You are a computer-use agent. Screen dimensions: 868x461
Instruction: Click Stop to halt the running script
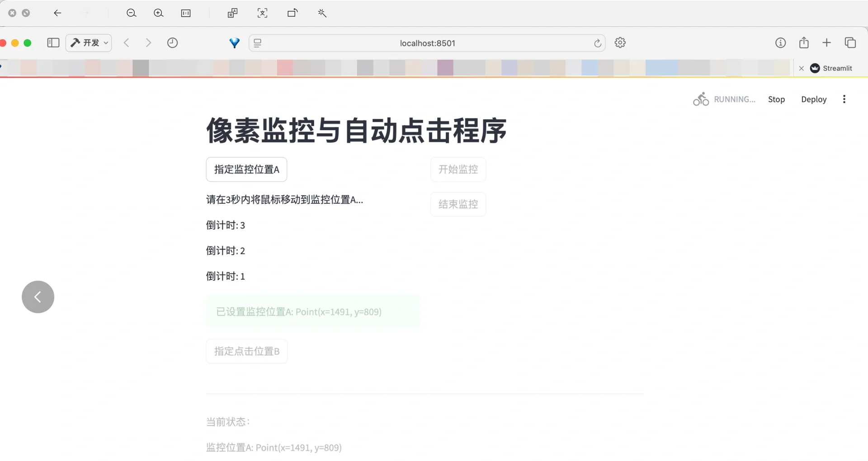777,99
